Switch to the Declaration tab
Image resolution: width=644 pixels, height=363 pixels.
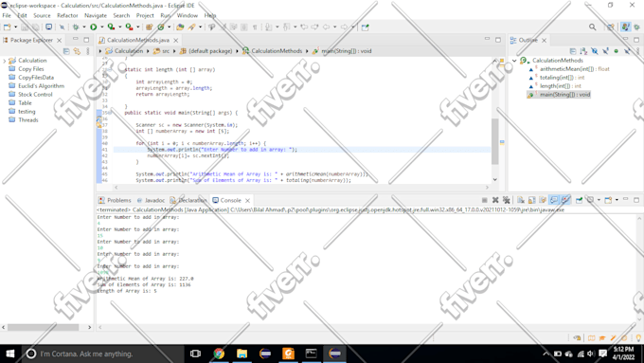188,200
